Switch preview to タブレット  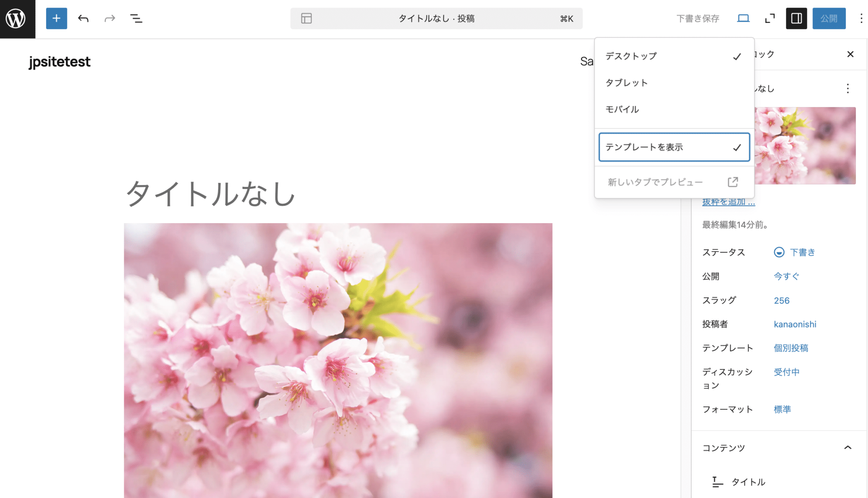coord(626,82)
